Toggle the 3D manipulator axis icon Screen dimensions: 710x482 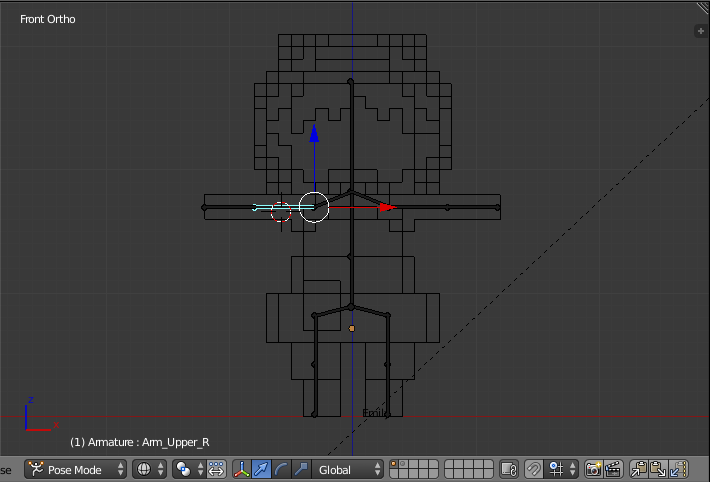242,469
